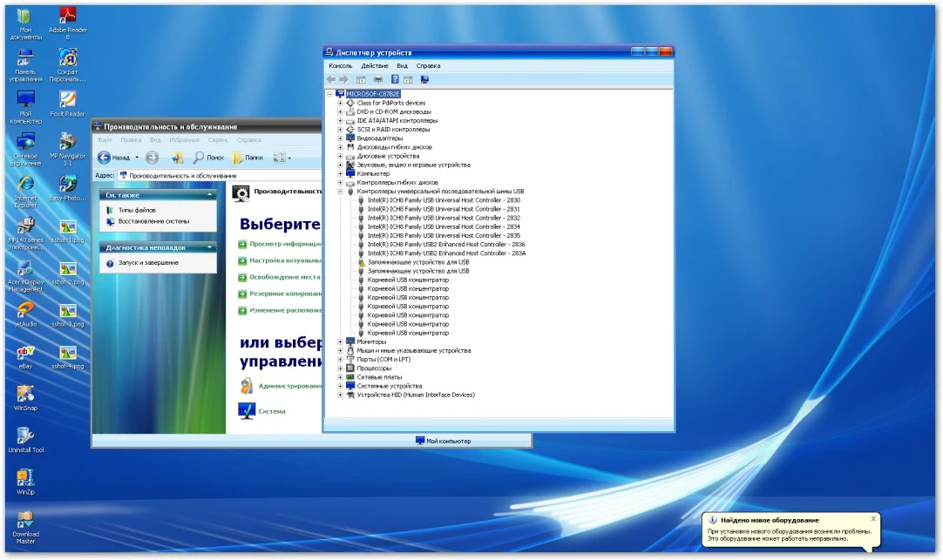Click the Up folder icon in Performance window
Image resolution: width=943 pixels, height=560 pixels.
pyautogui.click(x=177, y=158)
